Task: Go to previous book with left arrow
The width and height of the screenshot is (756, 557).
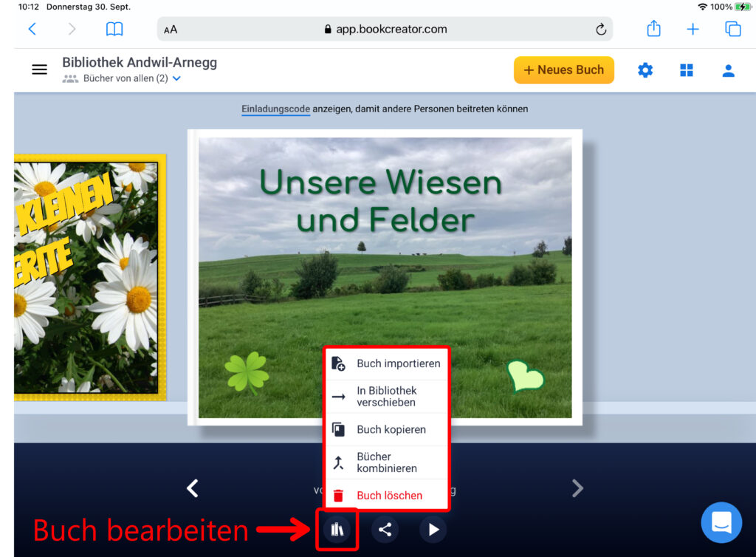Action: [x=193, y=488]
